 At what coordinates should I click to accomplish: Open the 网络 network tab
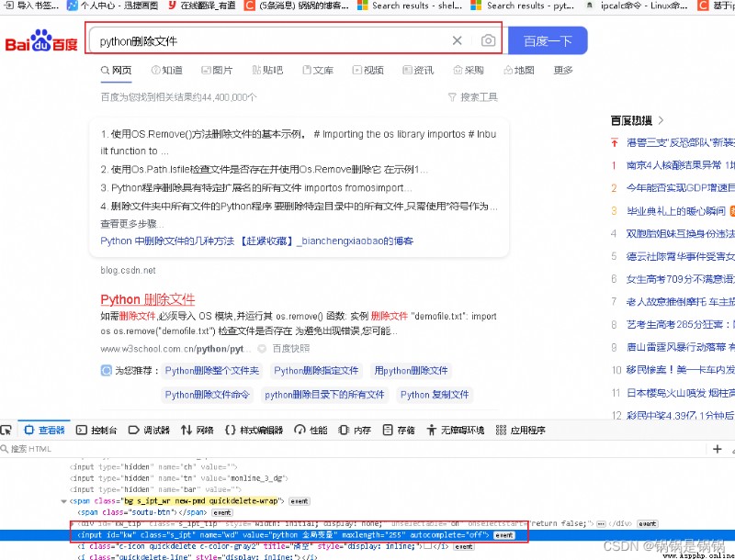click(x=198, y=430)
